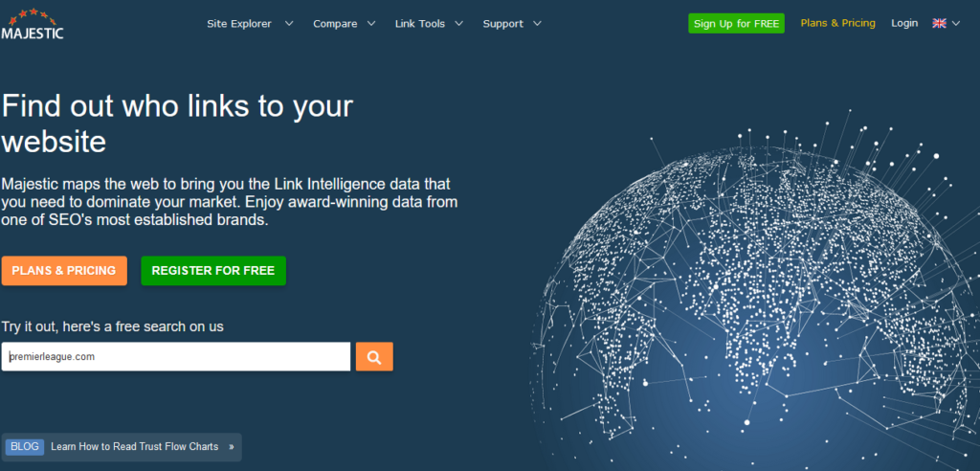This screenshot has width=980, height=471.
Task: Click the REGISTER FOR FREE button
Action: [213, 271]
